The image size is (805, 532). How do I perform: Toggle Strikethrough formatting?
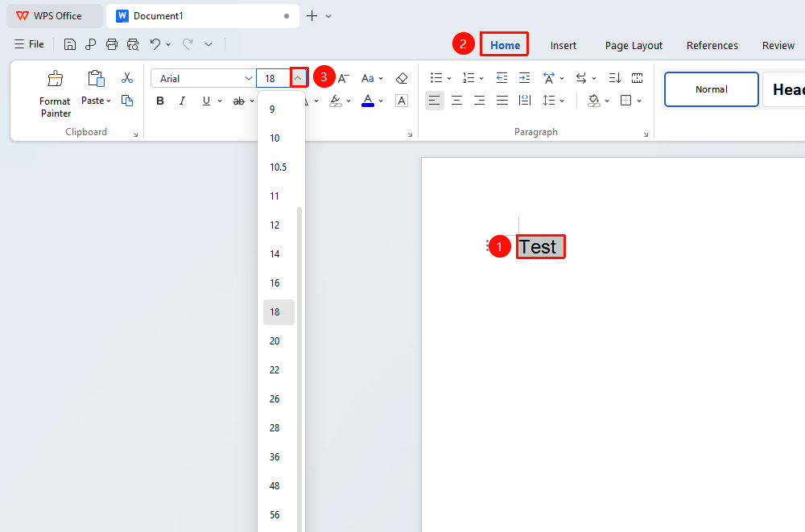click(x=239, y=101)
